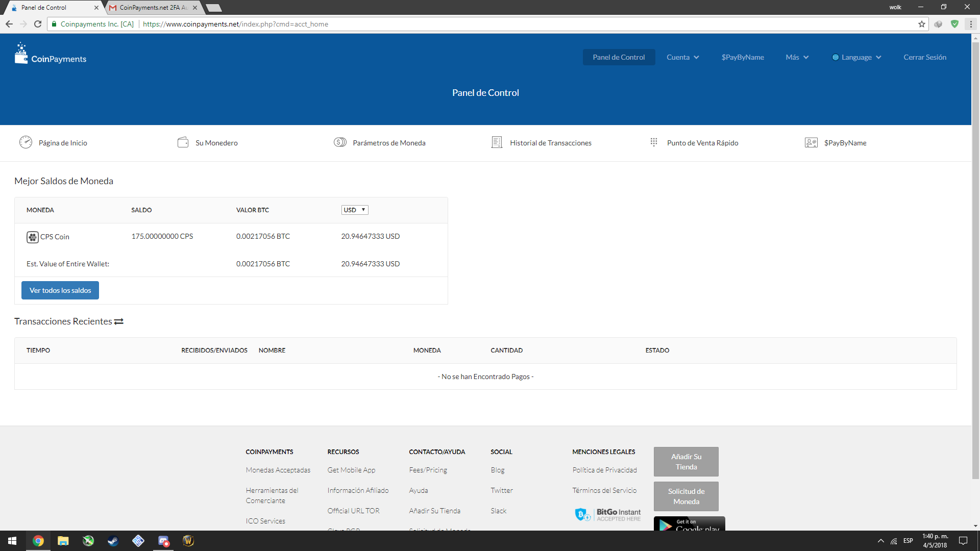Click Cerrar Sesión to log out
Screen dimensions: 980x551
click(x=924, y=57)
